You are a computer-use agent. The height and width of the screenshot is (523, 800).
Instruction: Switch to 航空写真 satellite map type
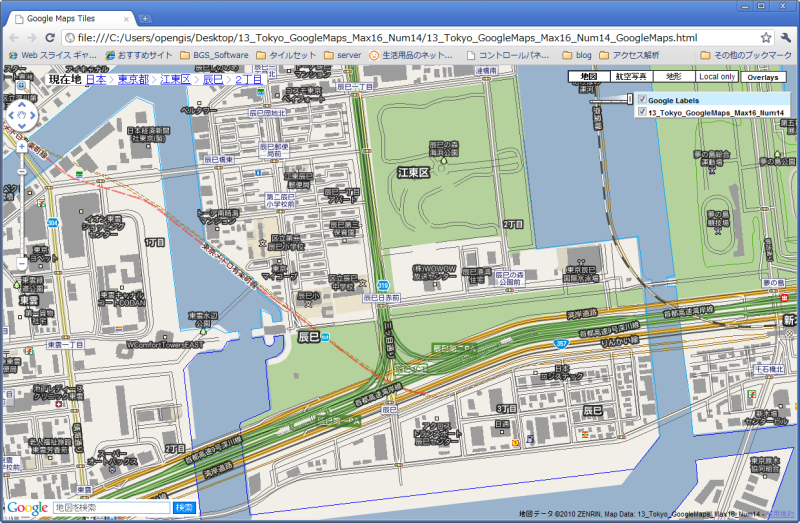pyautogui.click(x=630, y=77)
